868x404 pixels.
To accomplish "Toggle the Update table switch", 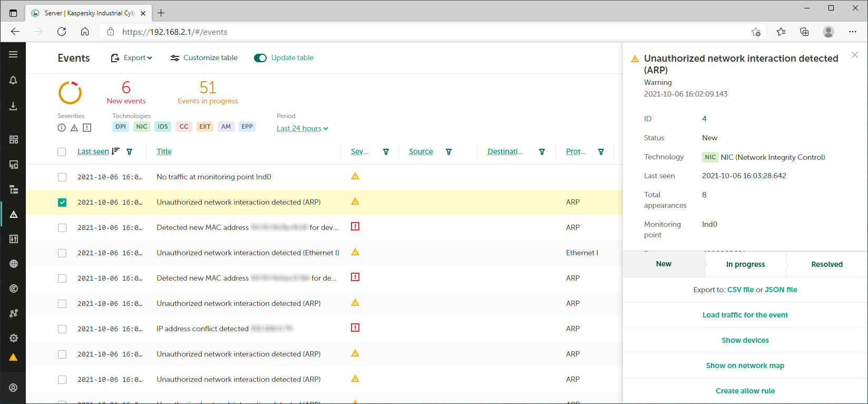I will click(260, 58).
